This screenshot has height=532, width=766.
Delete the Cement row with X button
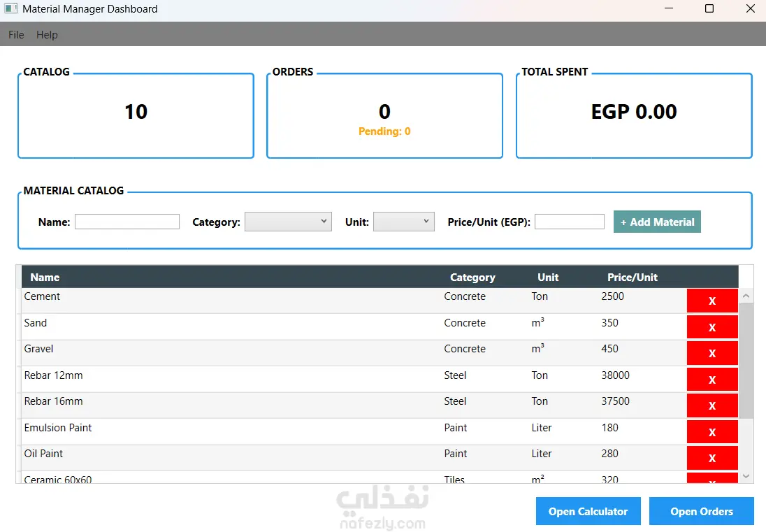point(711,301)
